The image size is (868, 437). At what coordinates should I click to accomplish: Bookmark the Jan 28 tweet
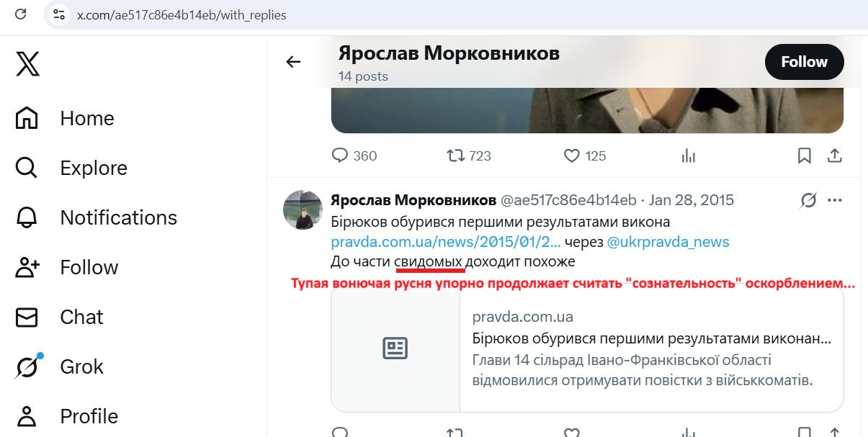805,156
